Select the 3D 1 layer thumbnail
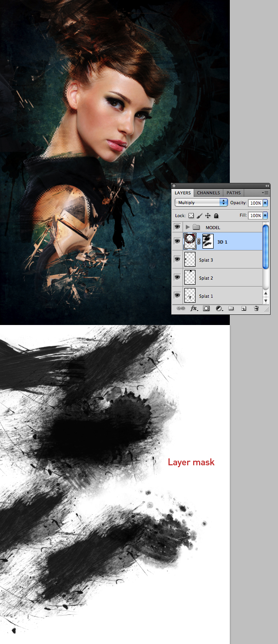Image resolution: width=278 pixels, height=644 pixels. click(x=190, y=241)
